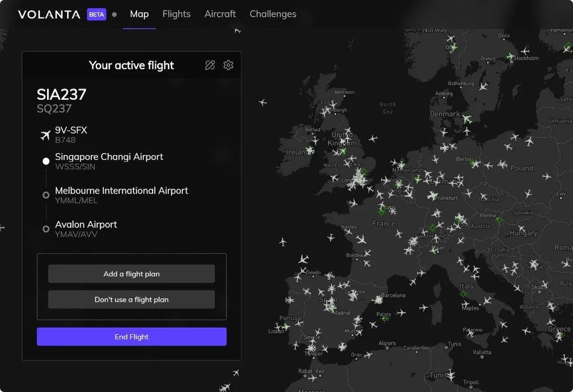This screenshot has height=392, width=573.
Task: Switch to the Flights tab
Action: tap(176, 14)
